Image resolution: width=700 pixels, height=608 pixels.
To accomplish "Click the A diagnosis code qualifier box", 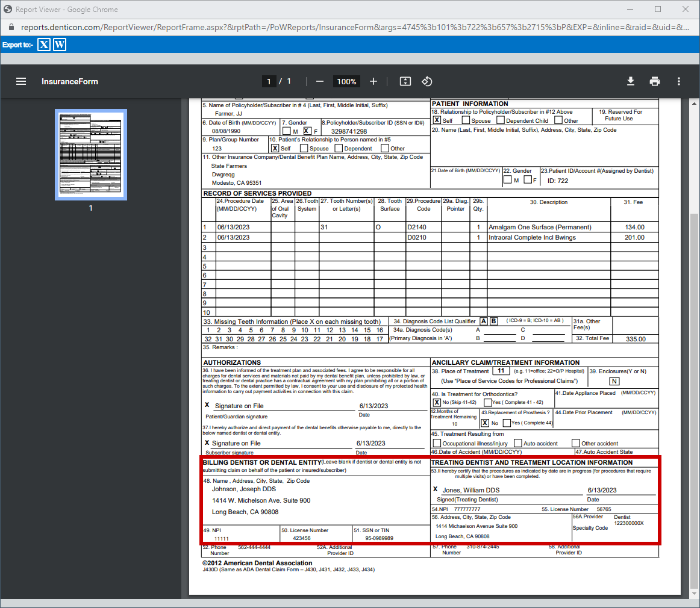I will [484, 321].
